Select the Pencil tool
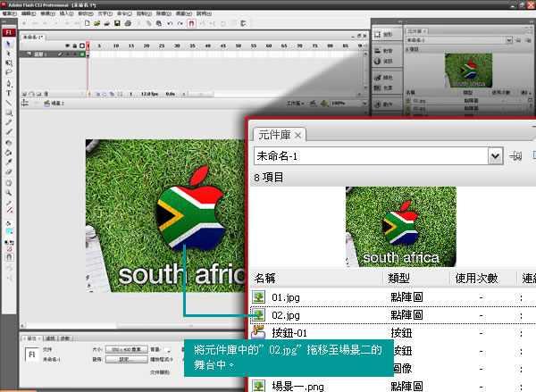Image resolution: width=536 pixels, height=392 pixels. [9, 122]
